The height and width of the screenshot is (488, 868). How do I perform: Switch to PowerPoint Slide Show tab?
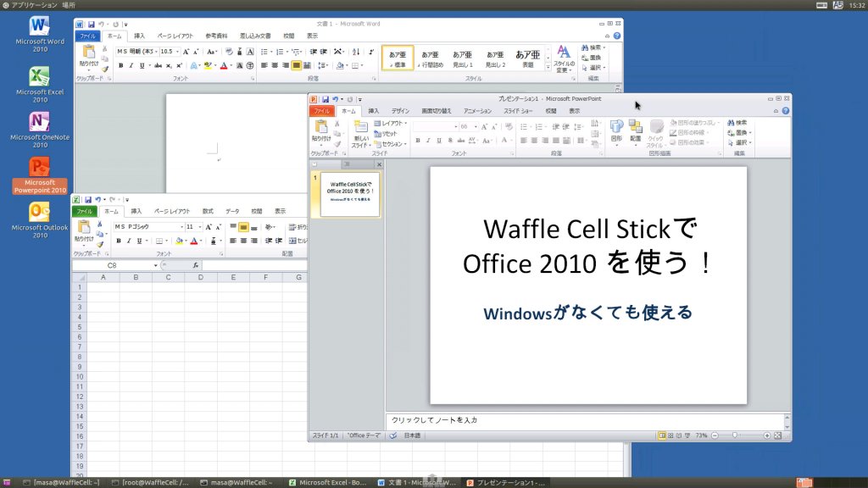click(x=518, y=111)
